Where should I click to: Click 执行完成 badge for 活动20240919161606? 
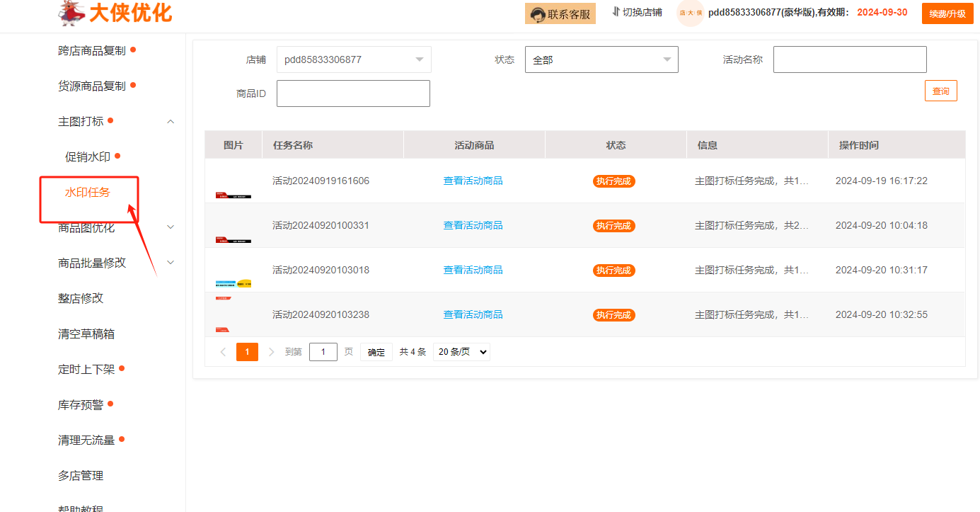[x=614, y=181]
